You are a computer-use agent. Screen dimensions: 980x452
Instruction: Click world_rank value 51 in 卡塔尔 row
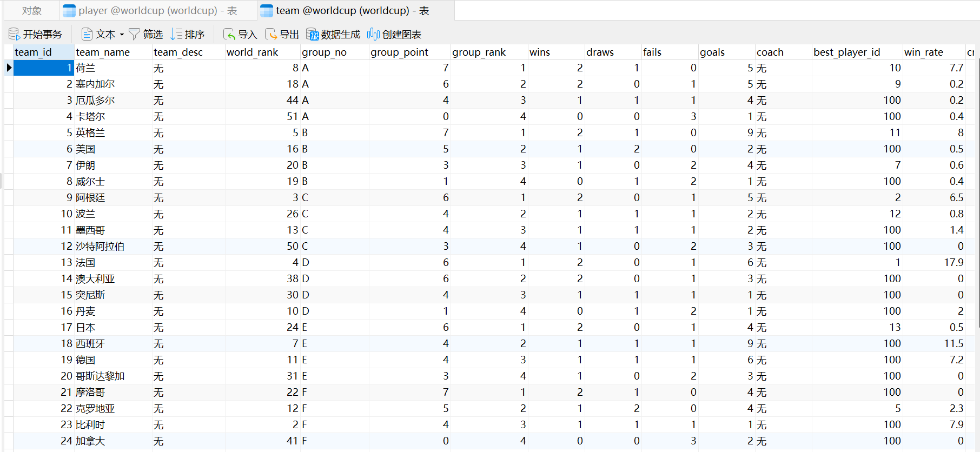262,116
